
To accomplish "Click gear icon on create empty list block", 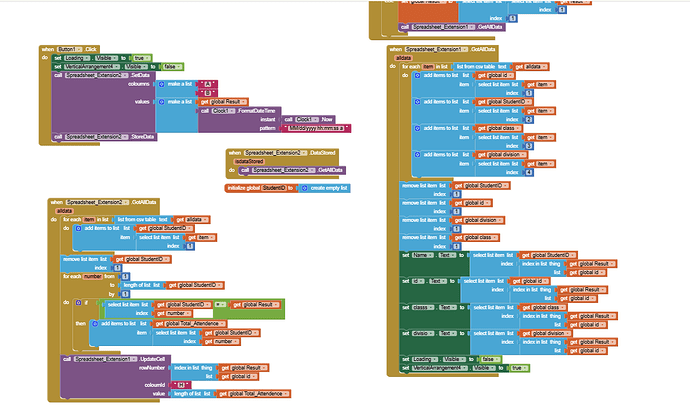I will coord(305,188).
